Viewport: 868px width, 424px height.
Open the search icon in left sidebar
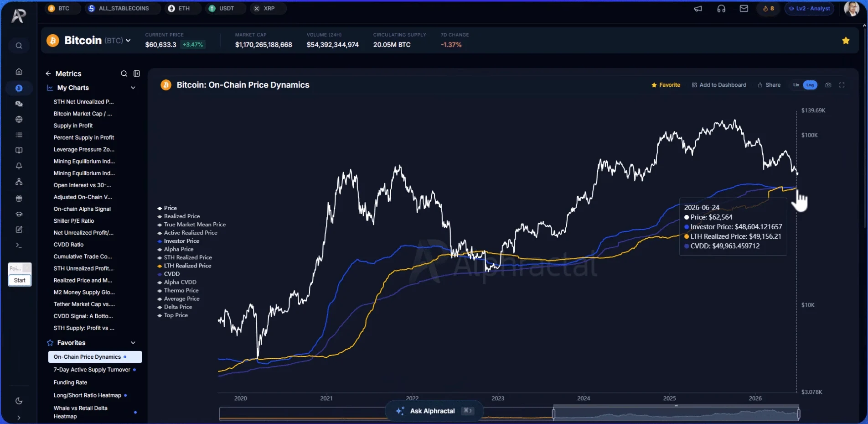[x=19, y=46]
